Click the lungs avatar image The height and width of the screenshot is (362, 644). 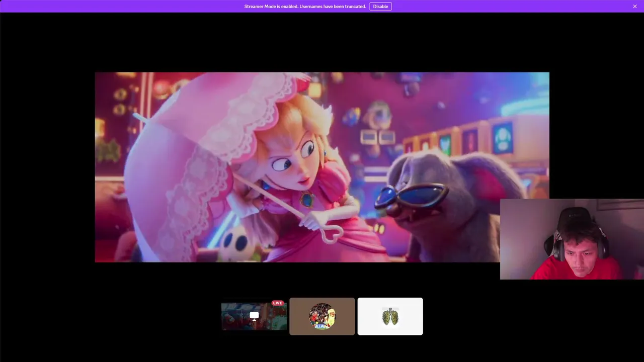tap(390, 316)
